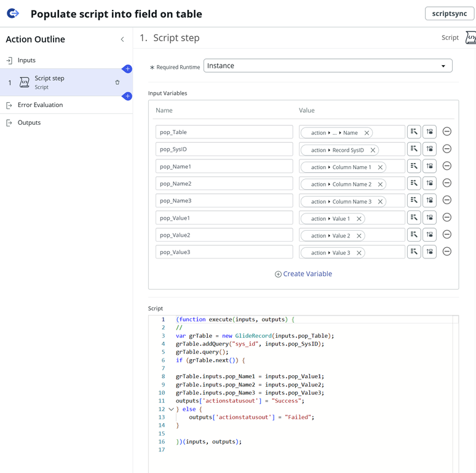Viewport: 476px width, 473px height.
Task: Collapse the Action Outline panel
Action: 122,39
